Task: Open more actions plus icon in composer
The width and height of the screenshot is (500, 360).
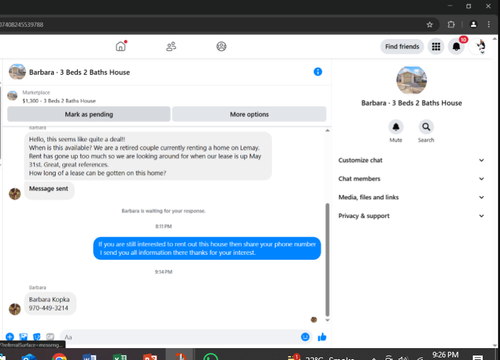Action: (10, 337)
